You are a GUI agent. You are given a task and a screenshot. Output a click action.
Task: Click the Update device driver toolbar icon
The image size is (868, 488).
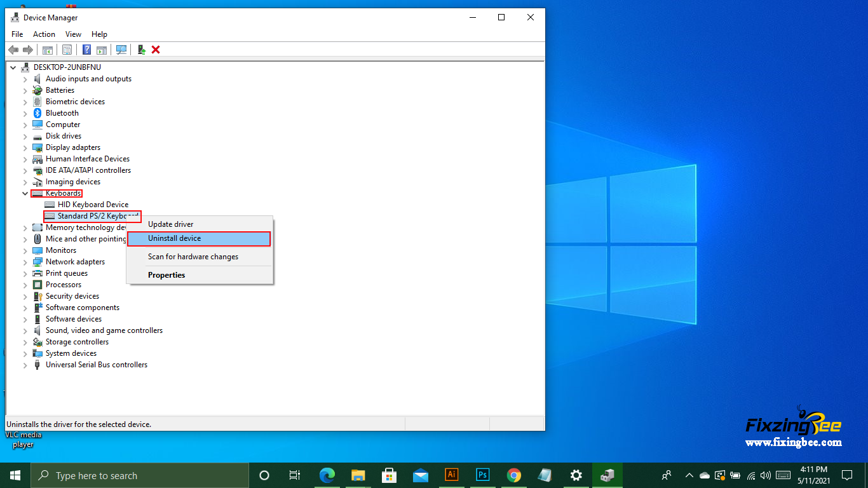[141, 50]
